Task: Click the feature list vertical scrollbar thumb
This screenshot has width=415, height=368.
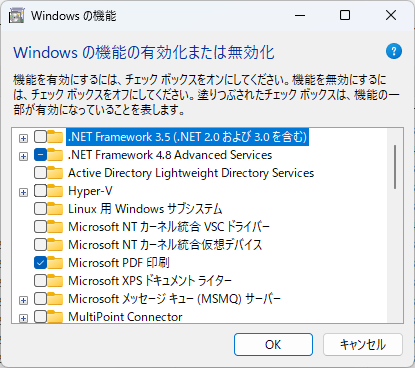Action: coord(395,167)
